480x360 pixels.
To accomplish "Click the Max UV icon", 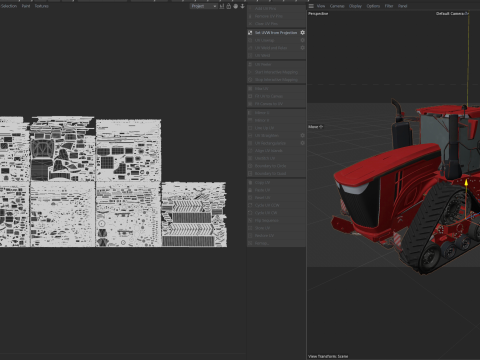I will (250, 89).
